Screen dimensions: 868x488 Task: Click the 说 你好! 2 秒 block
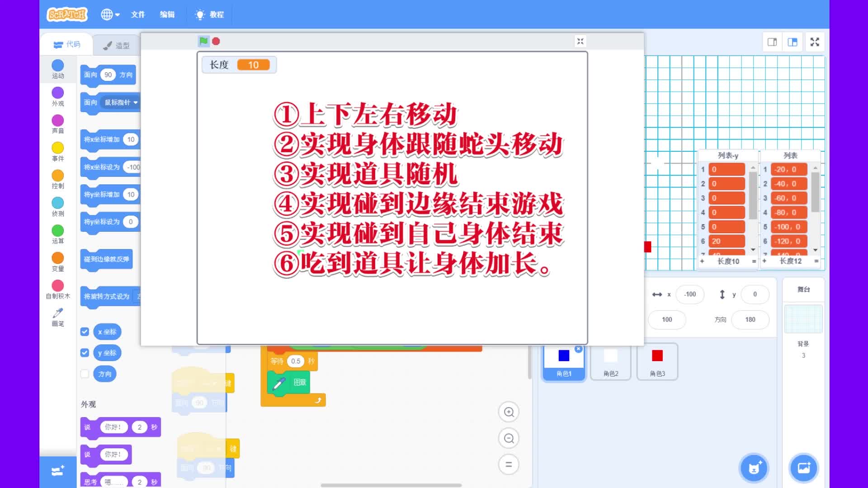click(x=120, y=427)
